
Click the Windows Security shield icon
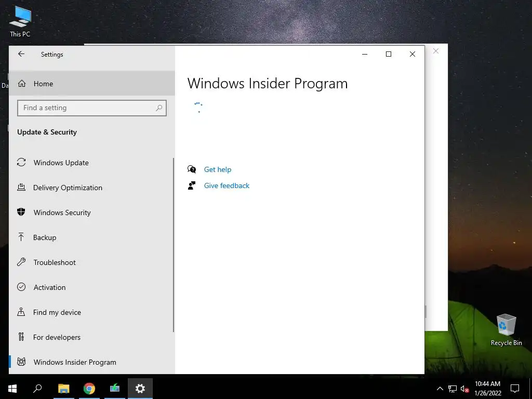(21, 212)
